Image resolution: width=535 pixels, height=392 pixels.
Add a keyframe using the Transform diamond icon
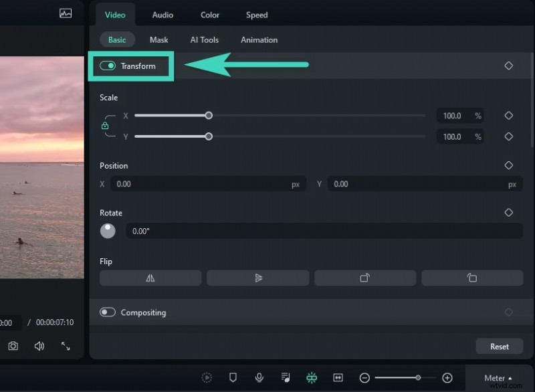click(x=508, y=66)
